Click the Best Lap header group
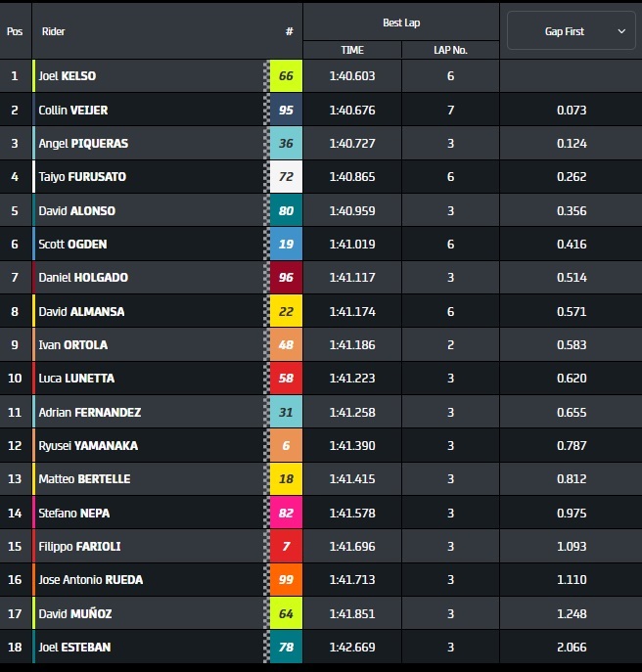Viewport: 642px width, 672px height. 400,22
